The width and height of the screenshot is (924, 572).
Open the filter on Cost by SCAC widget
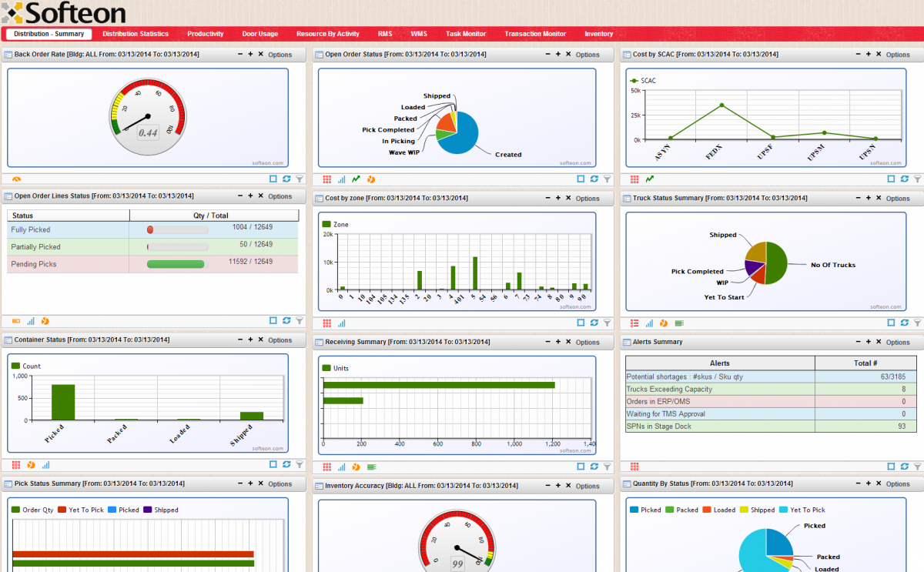tap(916, 179)
